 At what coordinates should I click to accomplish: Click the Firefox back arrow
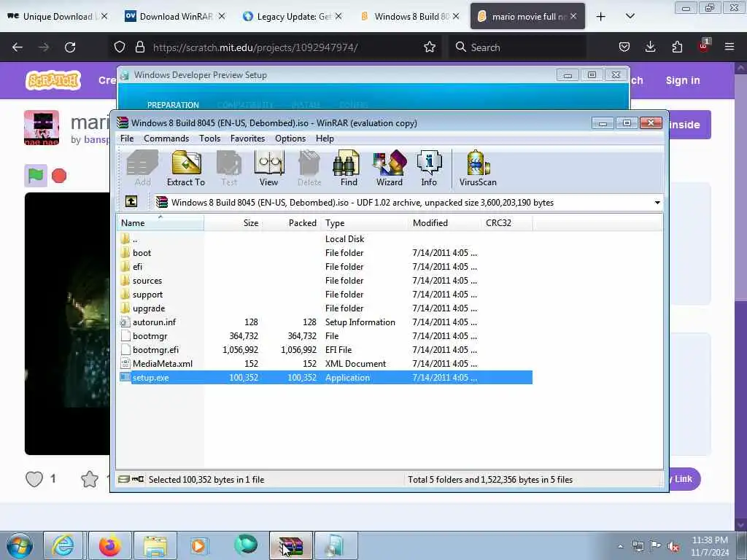click(x=18, y=47)
